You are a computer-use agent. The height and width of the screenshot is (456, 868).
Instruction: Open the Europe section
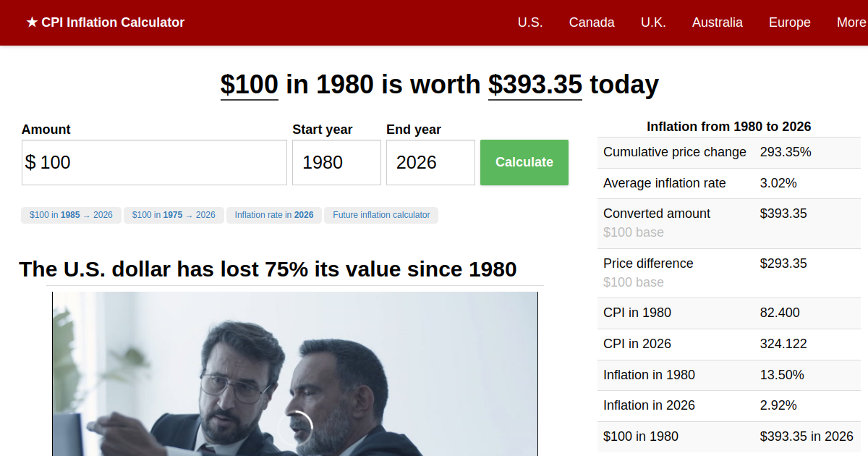click(x=789, y=22)
